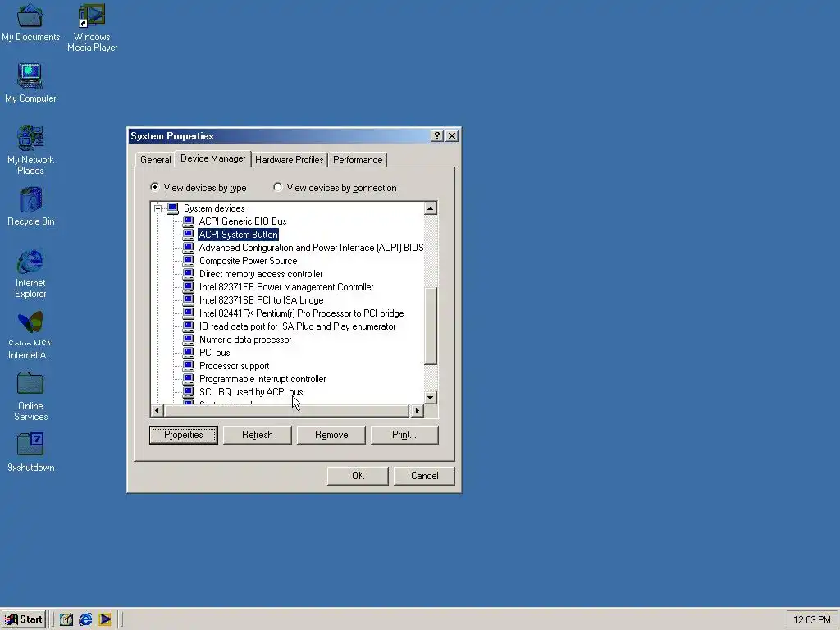The image size is (840, 630).
Task: Click the Cancel button
Action: coord(424,476)
